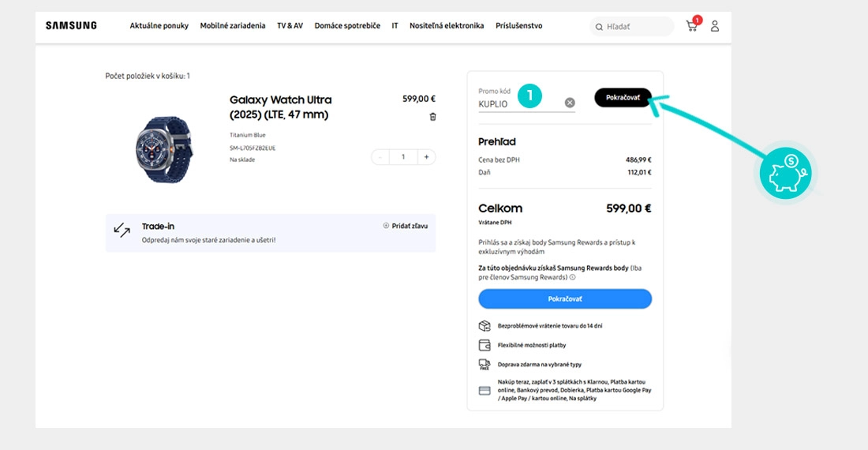The image size is (868, 450).
Task: Click 'Flexibilné možnosti platby' text
Action: pos(531,345)
